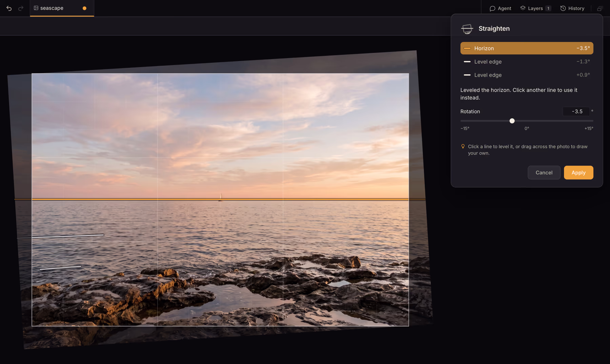
Task: Select the Horizon line −3.5° option
Action: [527, 48]
